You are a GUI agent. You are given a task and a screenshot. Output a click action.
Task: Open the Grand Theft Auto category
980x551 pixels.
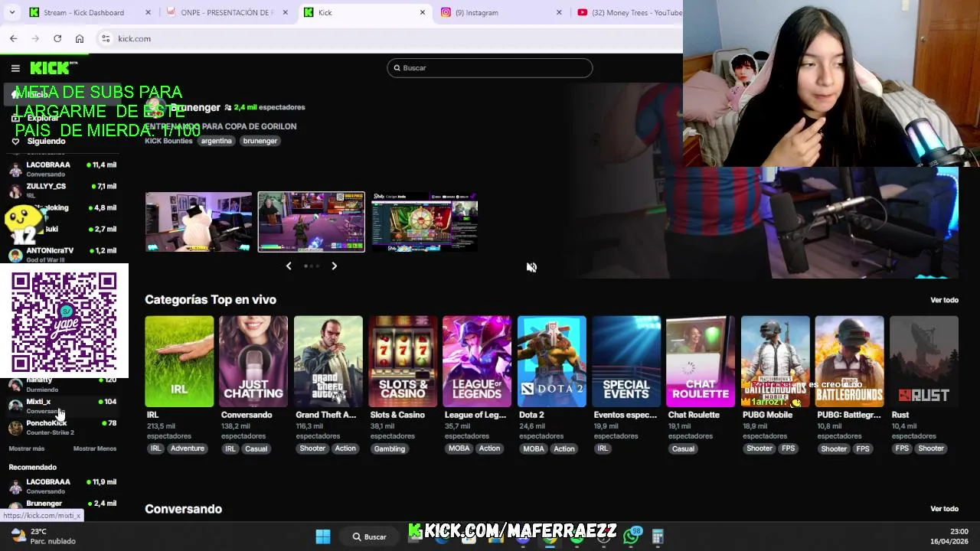328,361
